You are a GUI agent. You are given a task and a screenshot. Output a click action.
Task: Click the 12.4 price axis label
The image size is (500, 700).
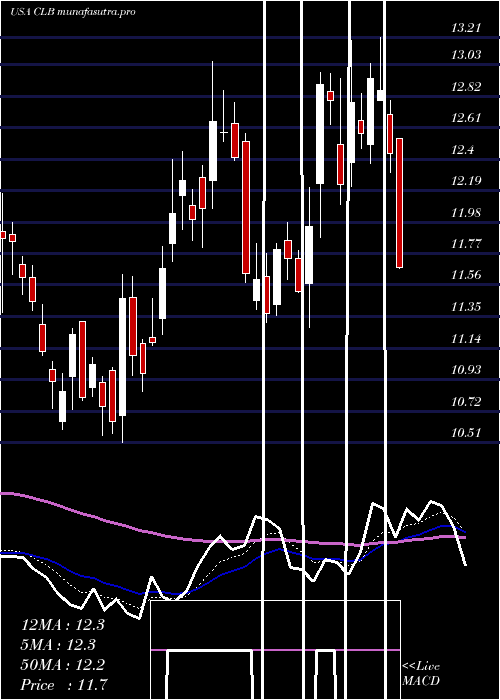coord(462,150)
